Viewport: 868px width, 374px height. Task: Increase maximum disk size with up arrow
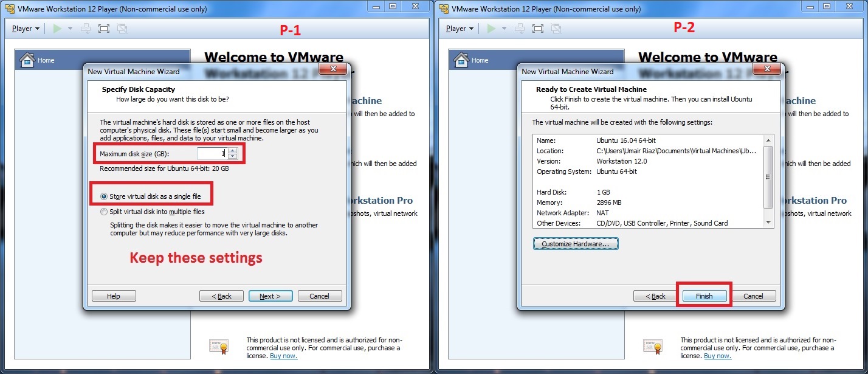click(232, 151)
